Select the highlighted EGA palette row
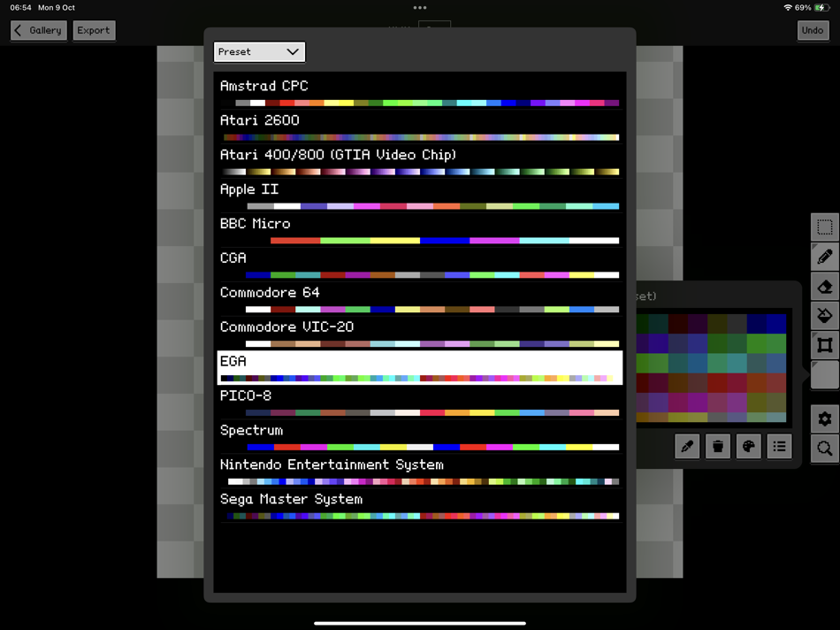The width and height of the screenshot is (840, 630). coord(419,368)
